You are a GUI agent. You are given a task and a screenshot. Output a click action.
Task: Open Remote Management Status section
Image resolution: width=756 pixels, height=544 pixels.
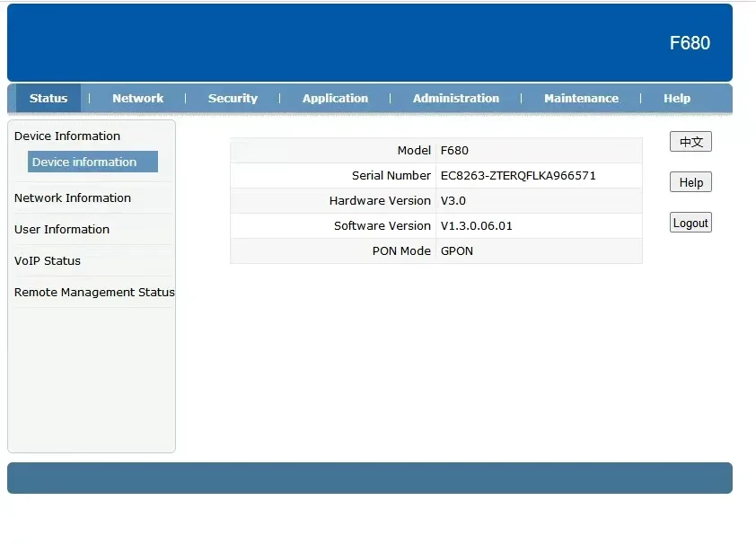[94, 293]
